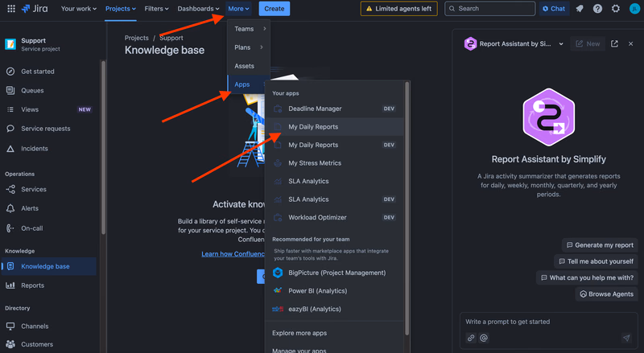This screenshot has width=644, height=353.
Task: Expand the Filters dropdown
Action: click(156, 9)
